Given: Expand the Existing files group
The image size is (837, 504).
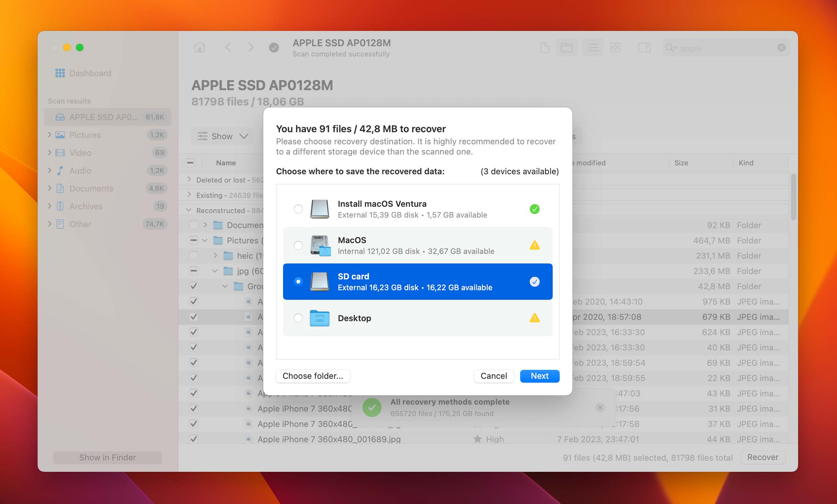Looking at the screenshot, I should [x=189, y=195].
